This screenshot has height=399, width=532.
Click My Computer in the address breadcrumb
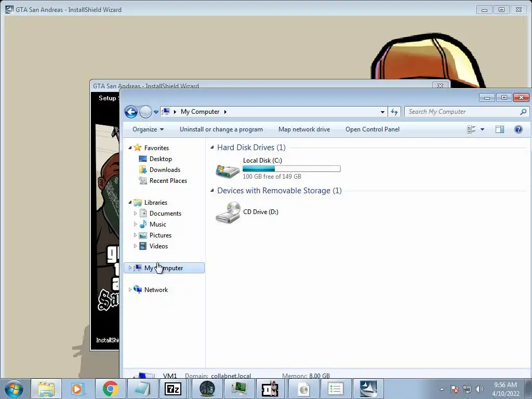(200, 112)
